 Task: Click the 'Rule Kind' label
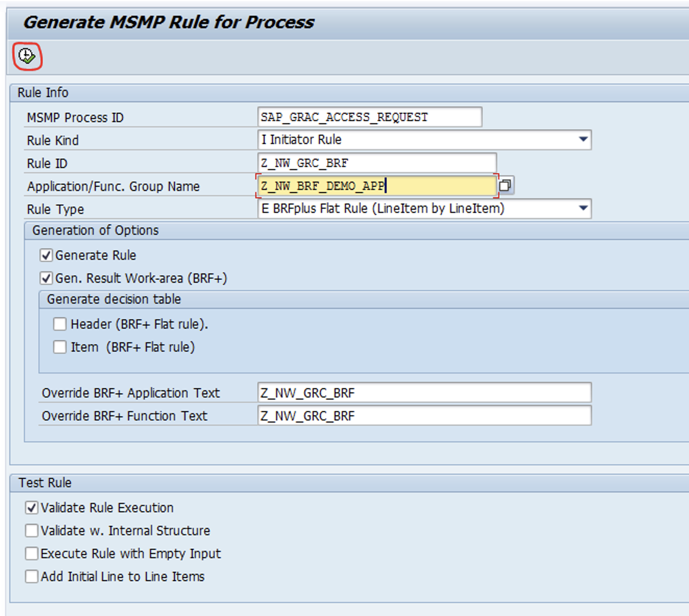(53, 140)
